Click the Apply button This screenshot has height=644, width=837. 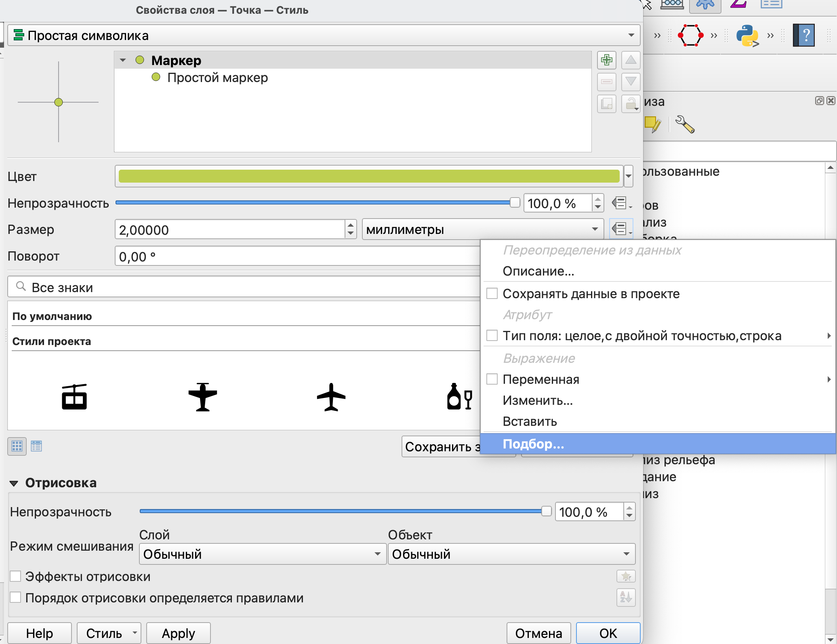click(178, 633)
